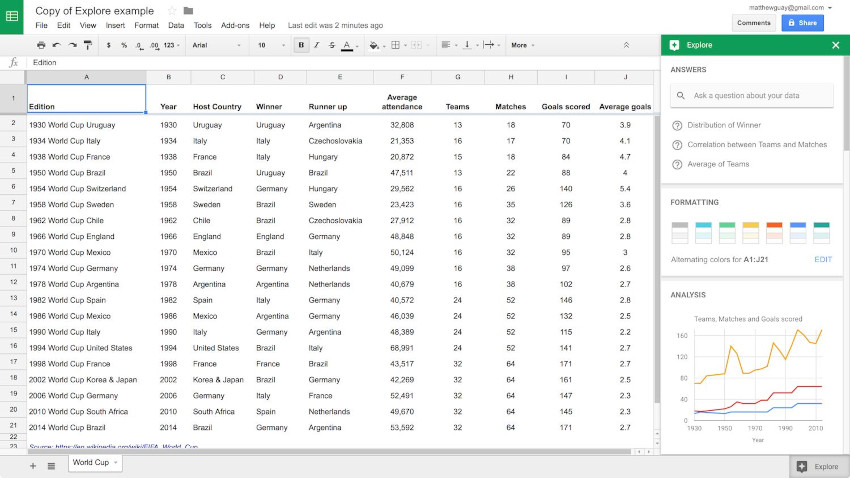Viewport: 850px width, 478px height.
Task: Click the Explore button at bottom right
Action: [x=818, y=467]
